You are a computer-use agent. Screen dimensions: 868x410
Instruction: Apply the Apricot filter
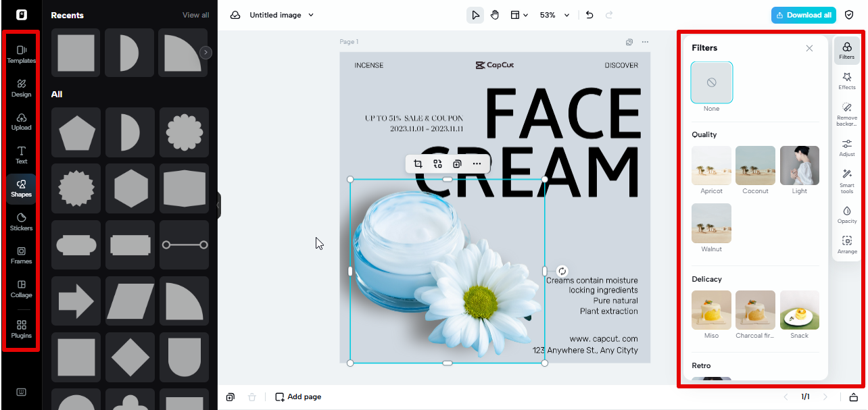coord(711,165)
